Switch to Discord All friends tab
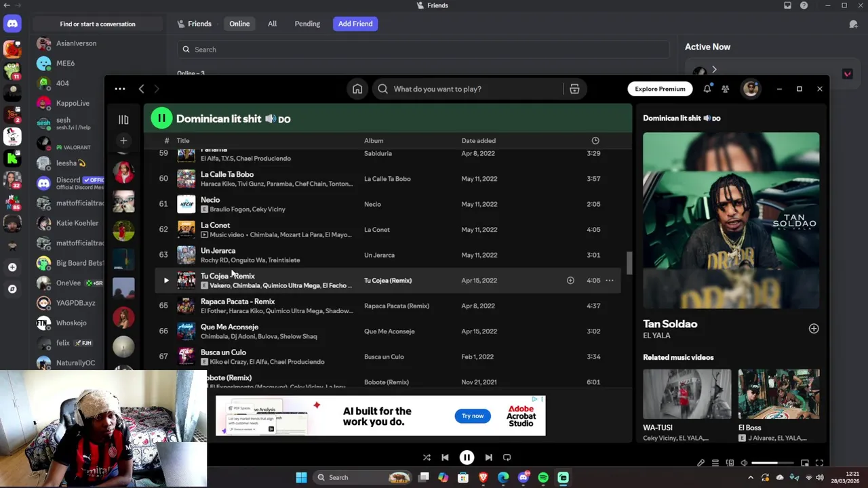868x488 pixels. point(272,24)
